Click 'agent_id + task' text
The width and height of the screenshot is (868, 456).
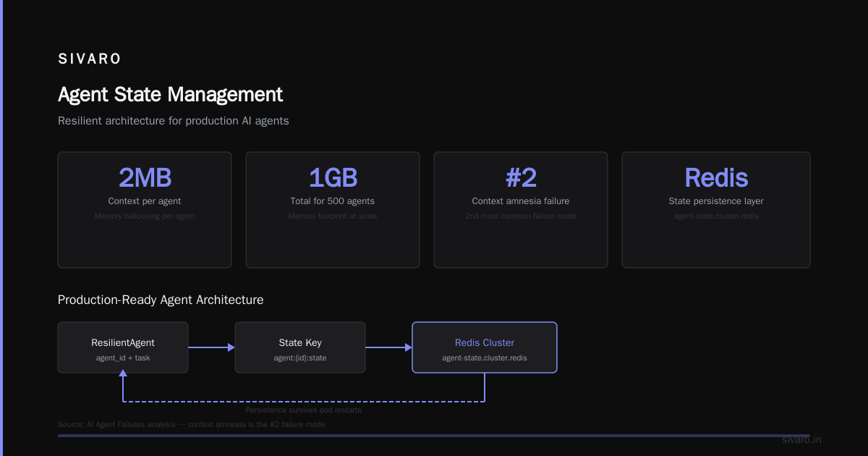[x=123, y=358]
